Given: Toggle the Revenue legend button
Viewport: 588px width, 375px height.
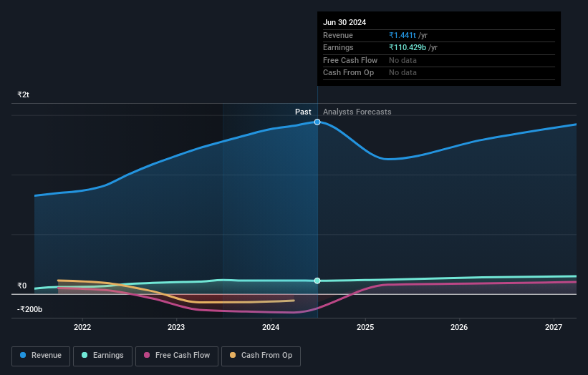Looking at the screenshot, I should (x=41, y=356).
